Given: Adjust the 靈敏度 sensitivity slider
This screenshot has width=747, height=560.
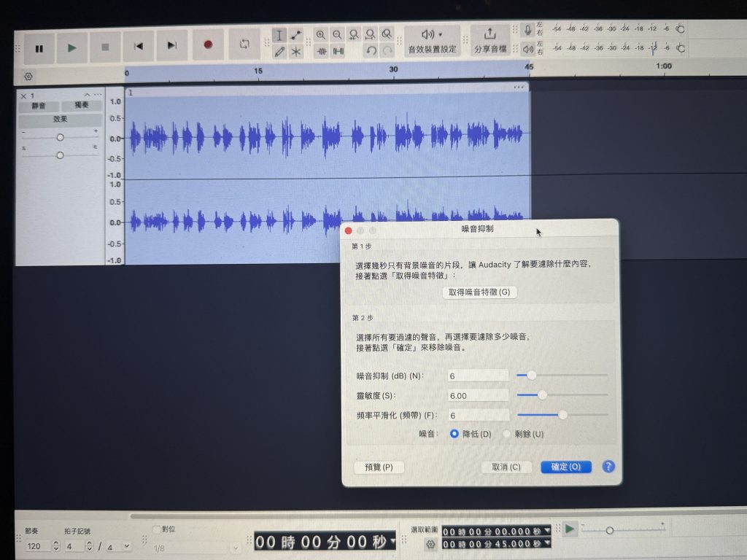Looking at the screenshot, I should coord(542,394).
